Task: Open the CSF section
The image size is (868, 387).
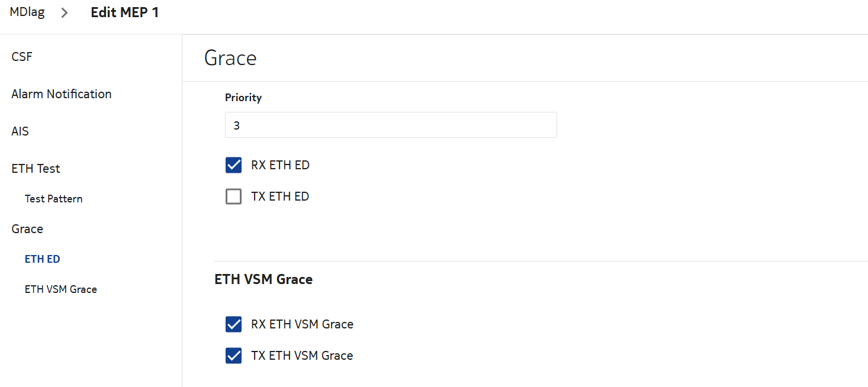Action: click(22, 57)
